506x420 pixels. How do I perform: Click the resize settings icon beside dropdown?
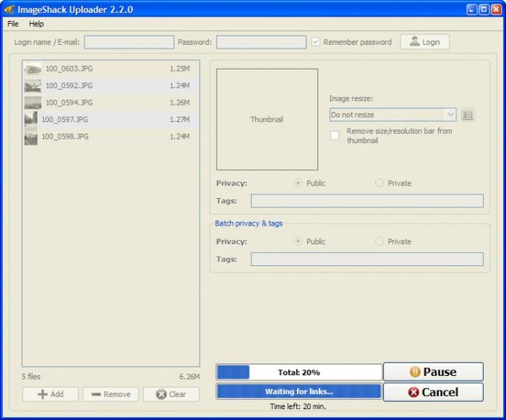468,115
